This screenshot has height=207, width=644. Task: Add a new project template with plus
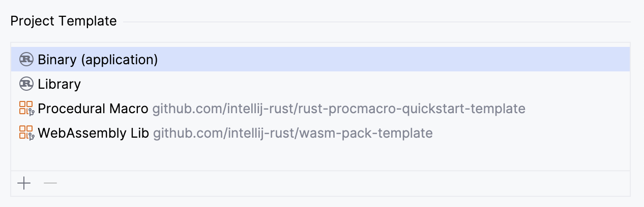pos(24,184)
